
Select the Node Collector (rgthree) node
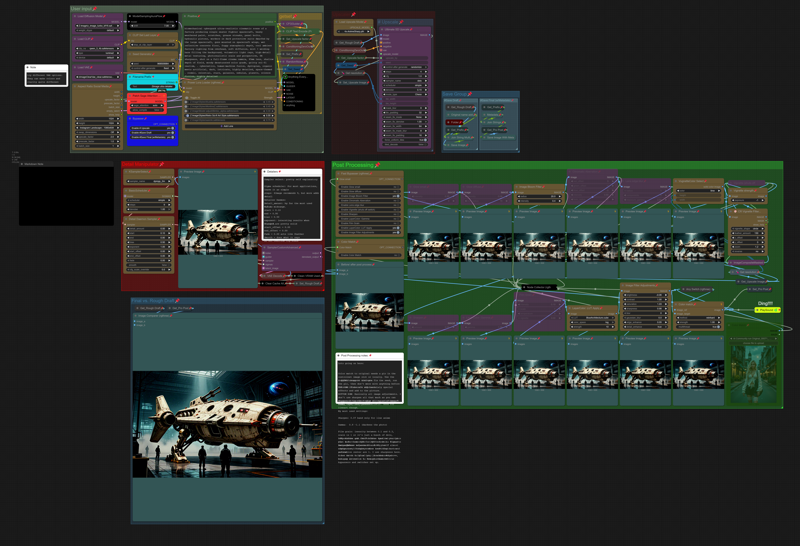click(538, 287)
